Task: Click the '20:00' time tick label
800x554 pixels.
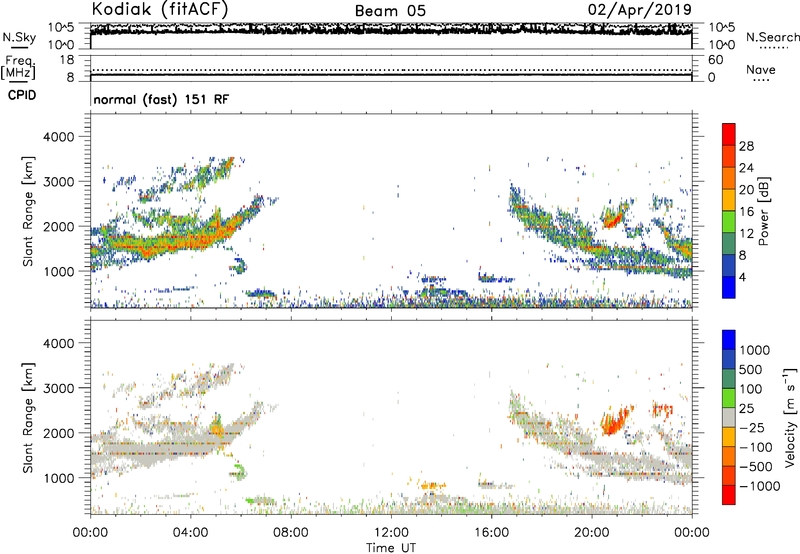Action: (592, 533)
